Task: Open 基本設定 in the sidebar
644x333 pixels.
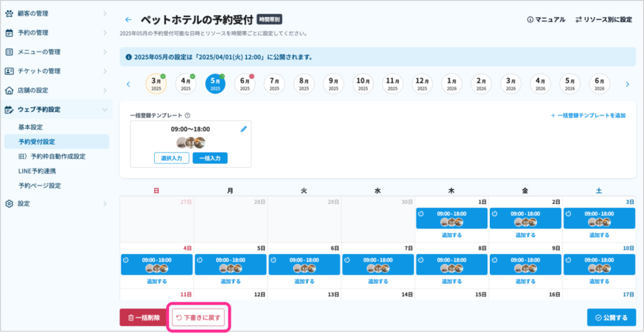Action: (30, 127)
